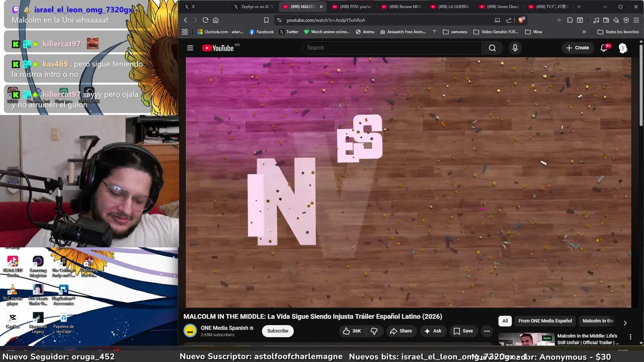644x362 pixels.
Task: Click the browser home button
Action: pyautogui.click(x=215, y=20)
